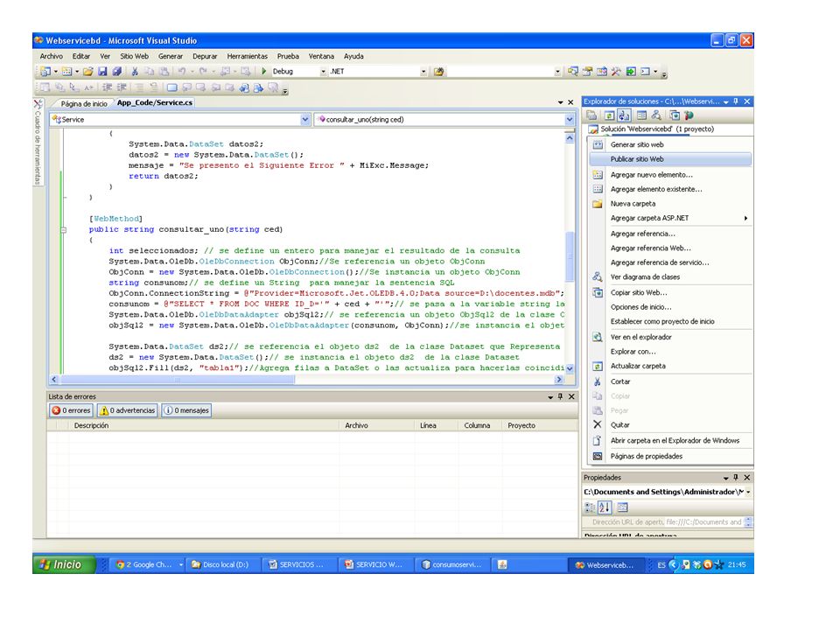Click the Inicio start button
The height and width of the screenshot is (630, 840).
coord(64,564)
